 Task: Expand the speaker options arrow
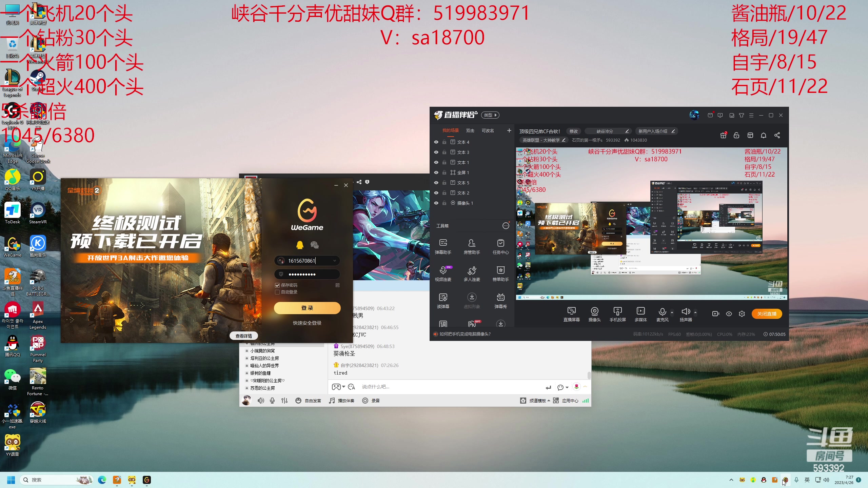(x=695, y=312)
